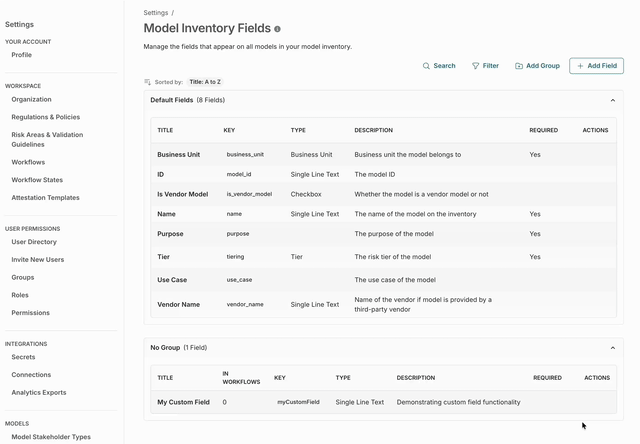Open the Title: A to Z sort dropdown

click(205, 82)
